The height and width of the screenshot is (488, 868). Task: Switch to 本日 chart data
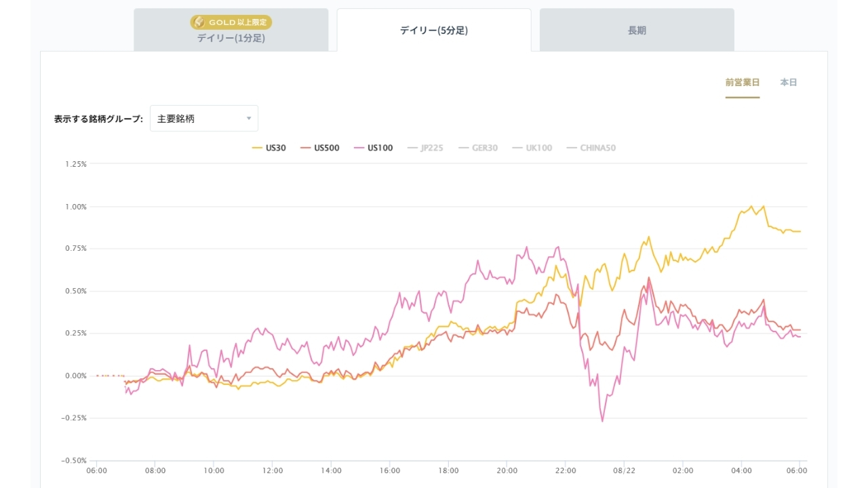789,83
